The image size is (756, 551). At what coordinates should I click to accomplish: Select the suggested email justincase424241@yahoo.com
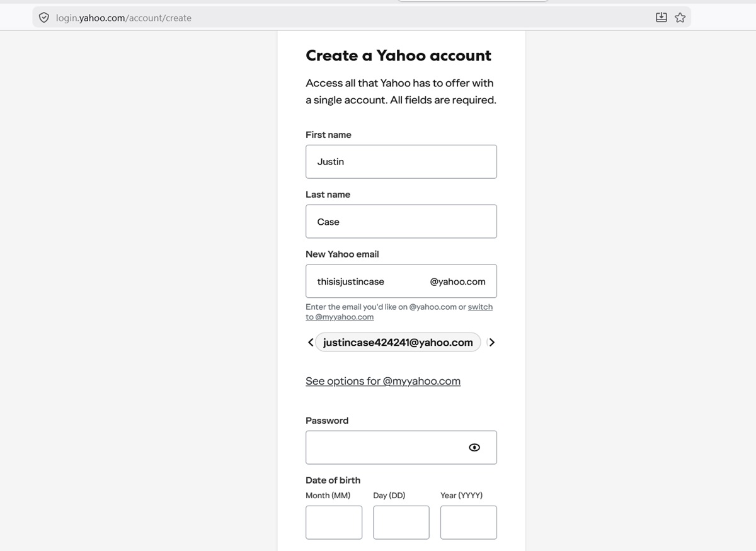point(397,342)
